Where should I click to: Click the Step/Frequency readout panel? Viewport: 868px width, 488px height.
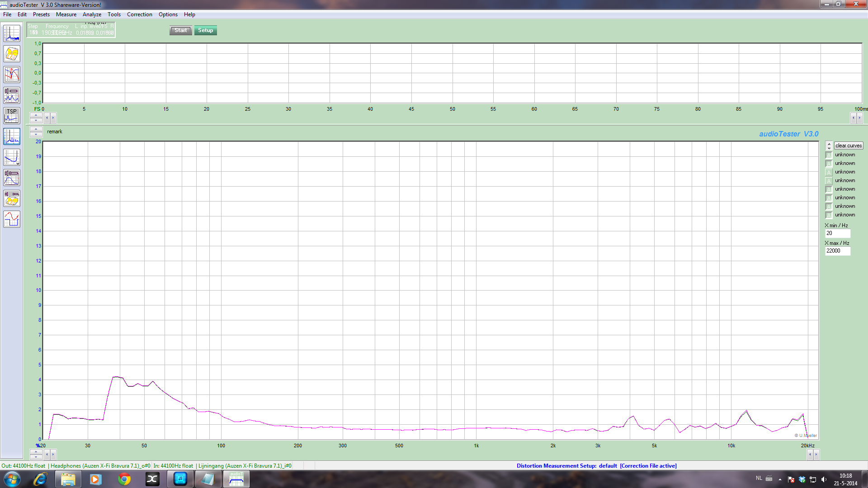click(71, 30)
